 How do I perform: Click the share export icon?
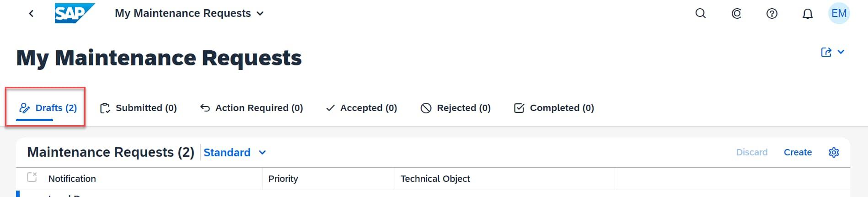[x=826, y=52]
